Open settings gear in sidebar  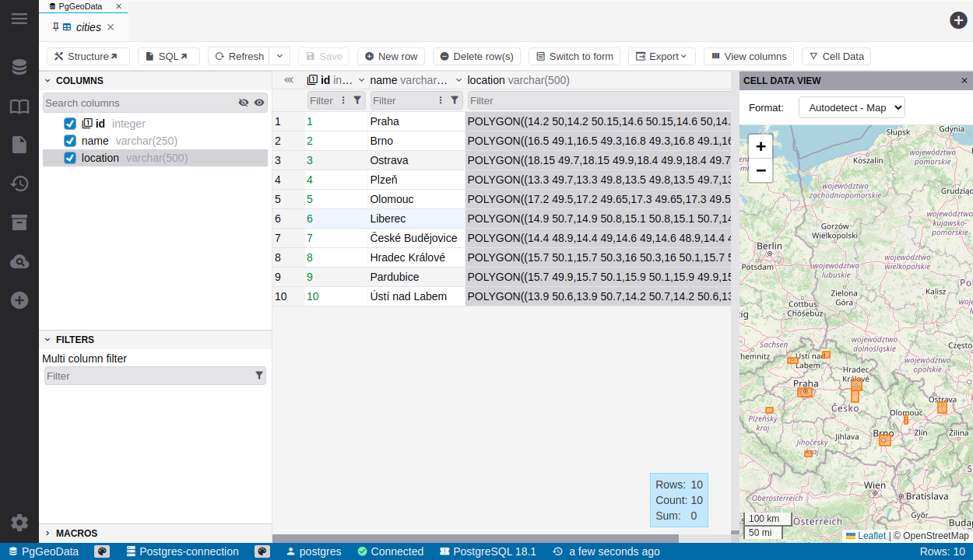19,523
